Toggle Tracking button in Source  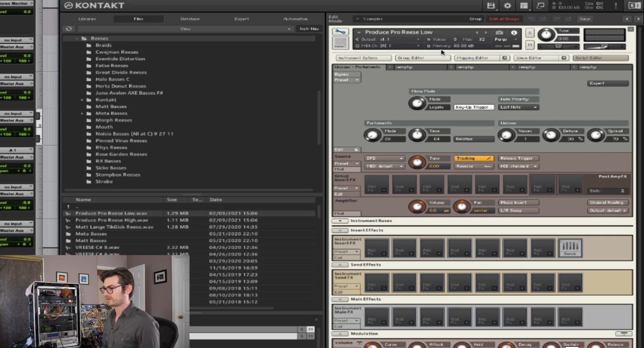coord(474,158)
